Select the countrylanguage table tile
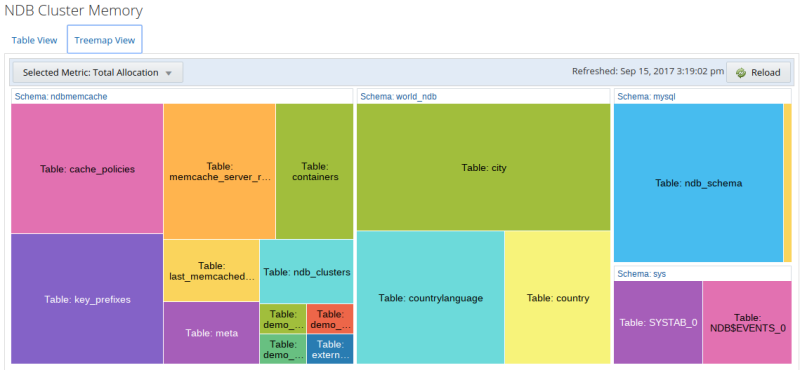This screenshot has width=800, height=370. tap(431, 298)
